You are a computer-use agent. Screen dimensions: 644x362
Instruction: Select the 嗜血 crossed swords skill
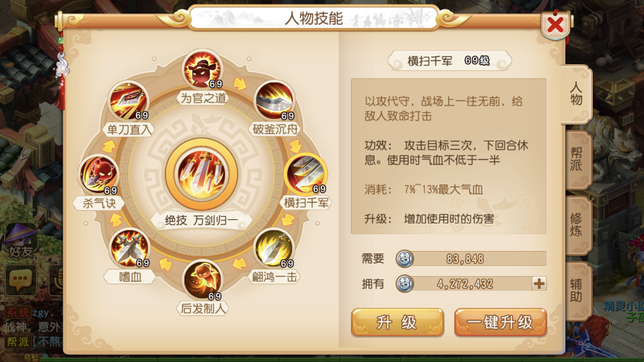[129, 248]
